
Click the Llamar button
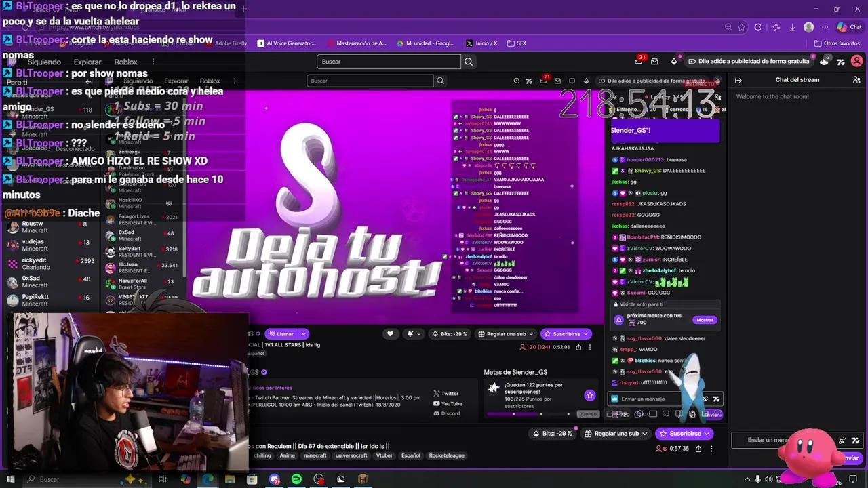[281, 333]
